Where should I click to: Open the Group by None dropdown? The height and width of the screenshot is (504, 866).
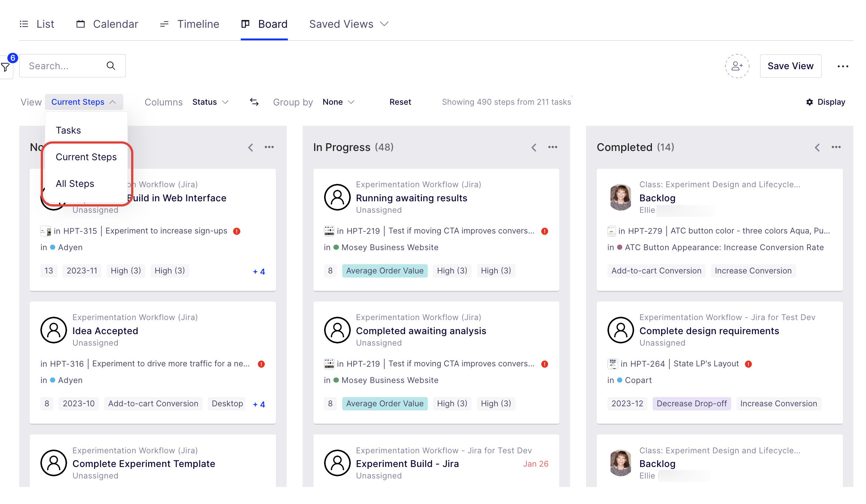[339, 102]
